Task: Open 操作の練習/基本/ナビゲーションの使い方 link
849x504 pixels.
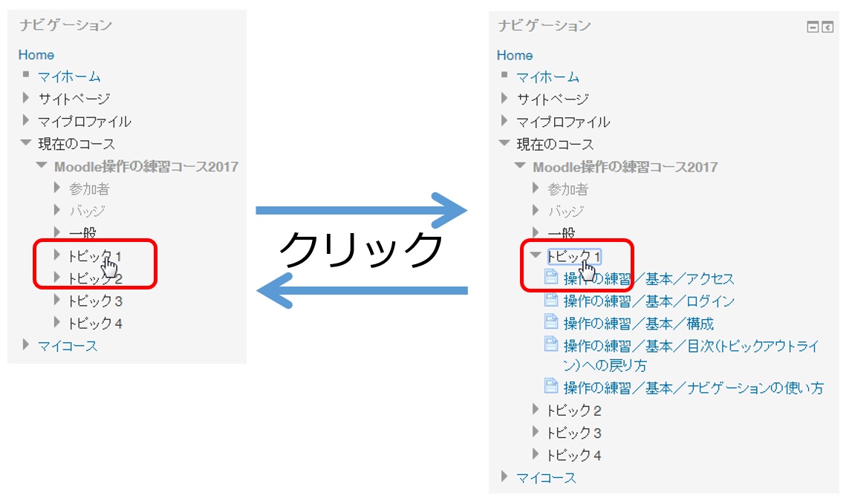Action: pyautogui.click(x=694, y=387)
